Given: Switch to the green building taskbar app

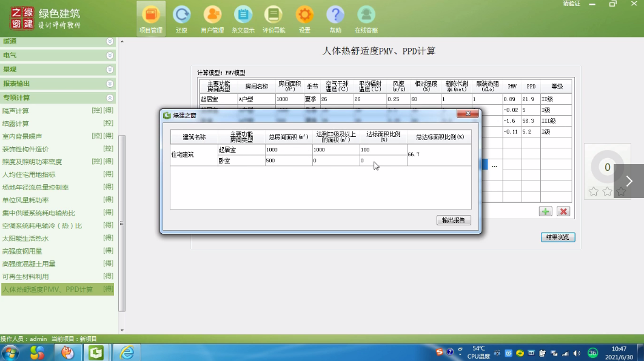Looking at the screenshot, I should 96,353.
